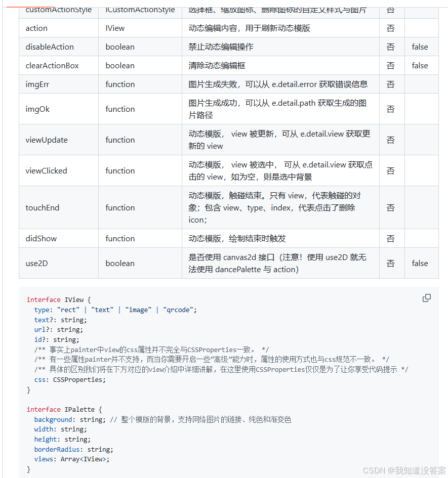
Task: Click the 'text?: string;' code line
Action: (60, 320)
